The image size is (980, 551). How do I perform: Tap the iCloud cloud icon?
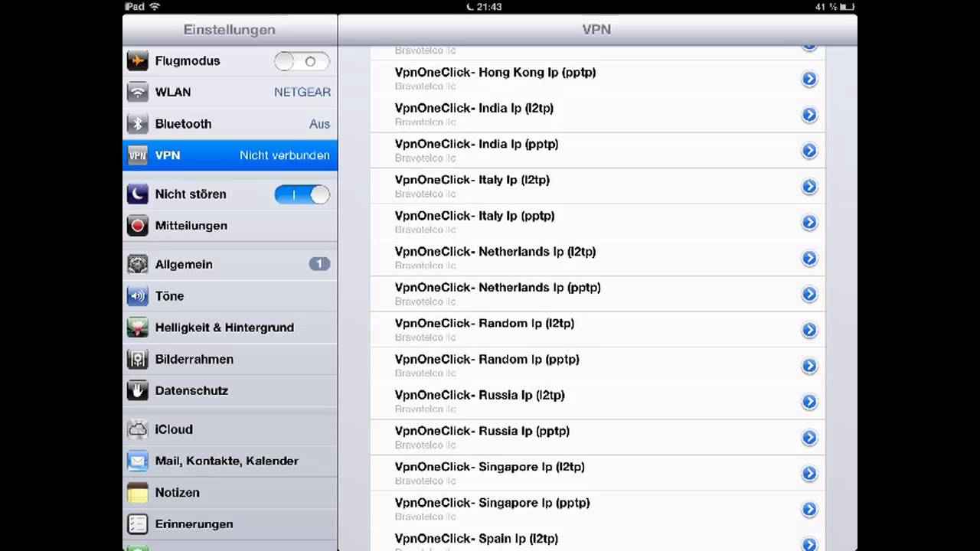(x=138, y=429)
